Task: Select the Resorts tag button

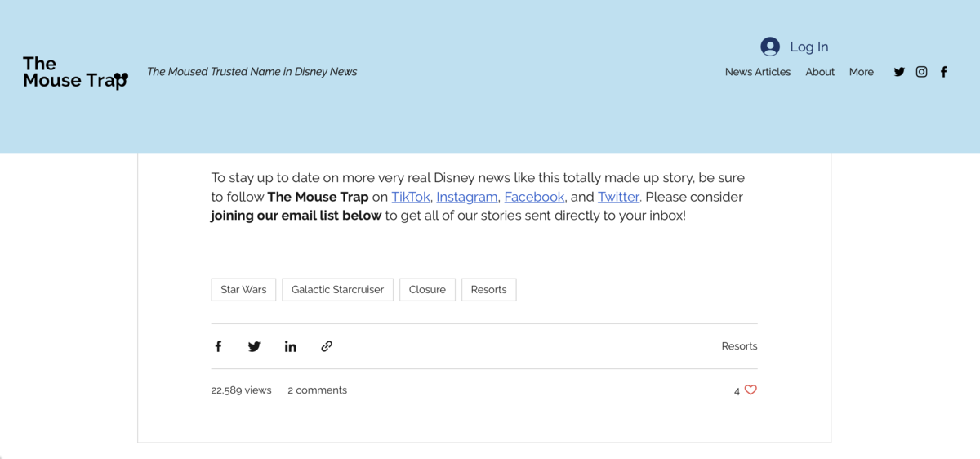Action: (x=488, y=290)
